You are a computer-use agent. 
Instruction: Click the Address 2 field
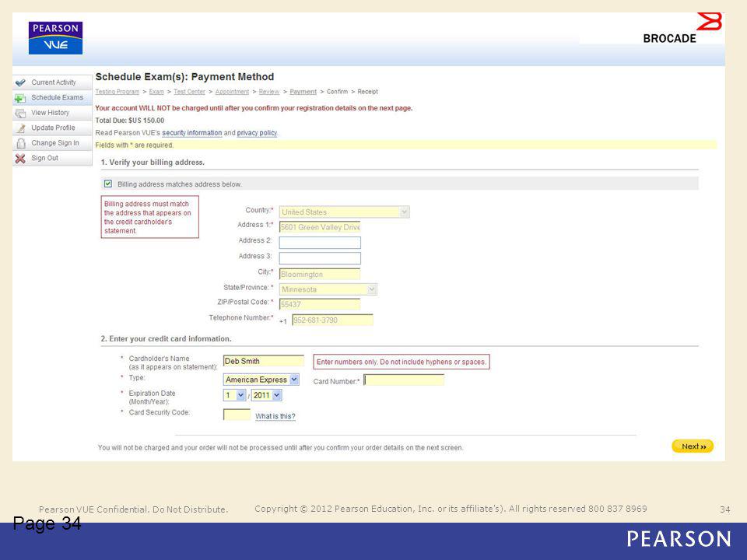pos(320,243)
